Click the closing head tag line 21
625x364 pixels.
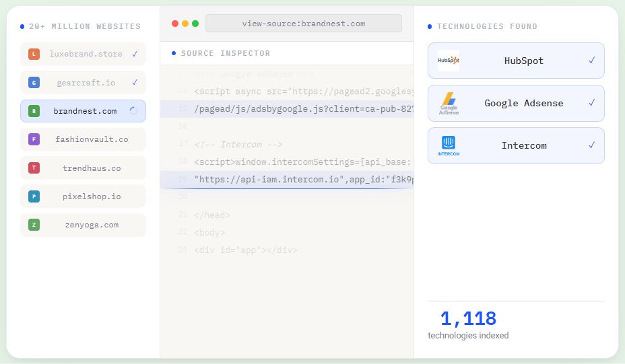coord(212,215)
